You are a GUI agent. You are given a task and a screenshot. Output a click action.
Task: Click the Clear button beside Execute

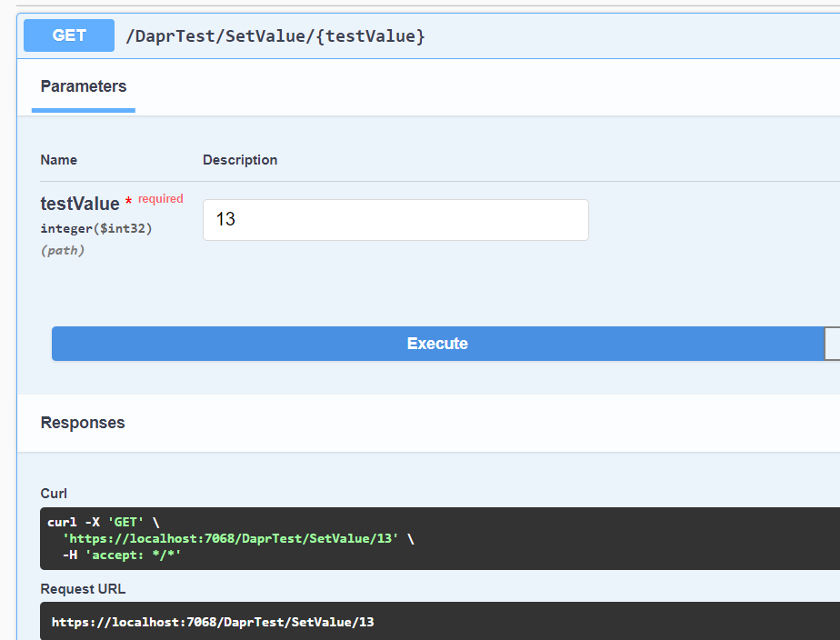[833, 344]
